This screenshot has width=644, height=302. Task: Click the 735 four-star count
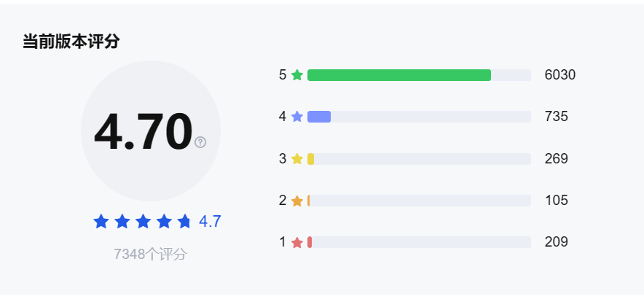click(x=556, y=117)
